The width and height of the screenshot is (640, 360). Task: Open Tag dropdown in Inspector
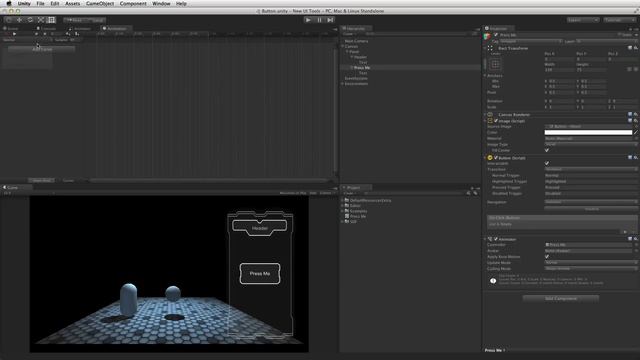click(530, 41)
